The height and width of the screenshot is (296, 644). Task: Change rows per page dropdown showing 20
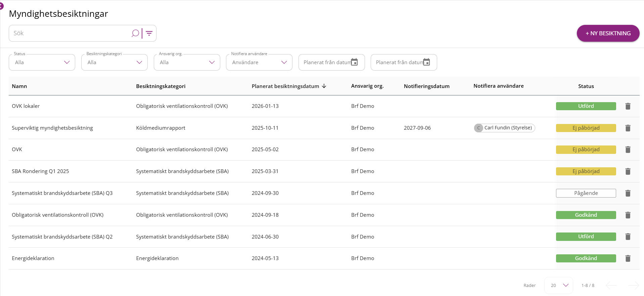coord(559,285)
